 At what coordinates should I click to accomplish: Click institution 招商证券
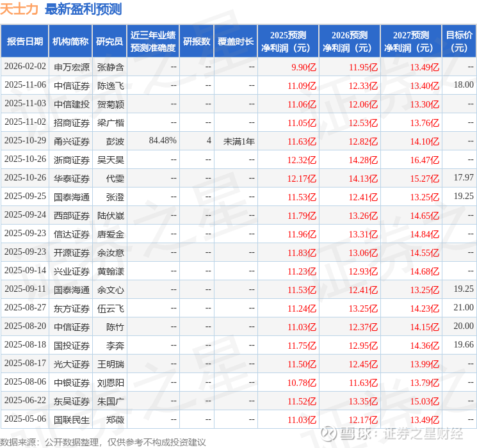pos(72,123)
